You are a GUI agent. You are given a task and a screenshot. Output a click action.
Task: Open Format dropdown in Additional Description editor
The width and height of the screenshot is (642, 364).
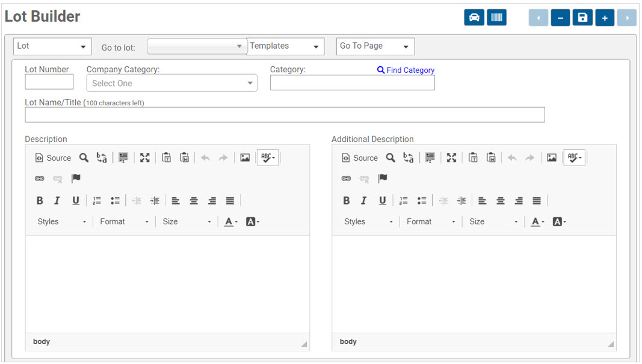(x=431, y=221)
